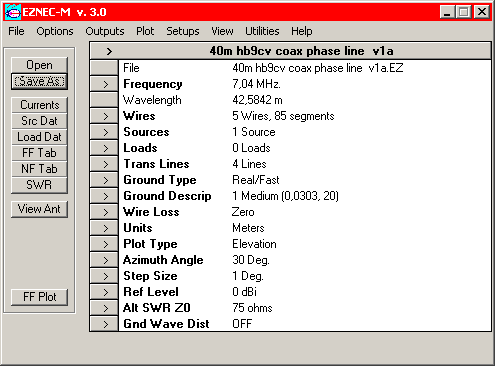The width and height of the screenshot is (495, 366).
Task: Open the Setups menu
Action: click(183, 31)
